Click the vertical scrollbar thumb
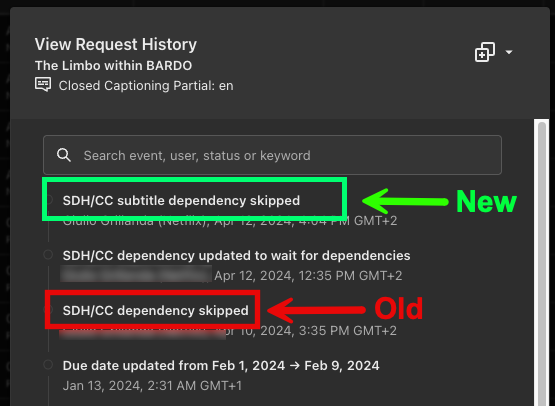The width and height of the screenshot is (555, 406). pyautogui.click(x=542, y=263)
